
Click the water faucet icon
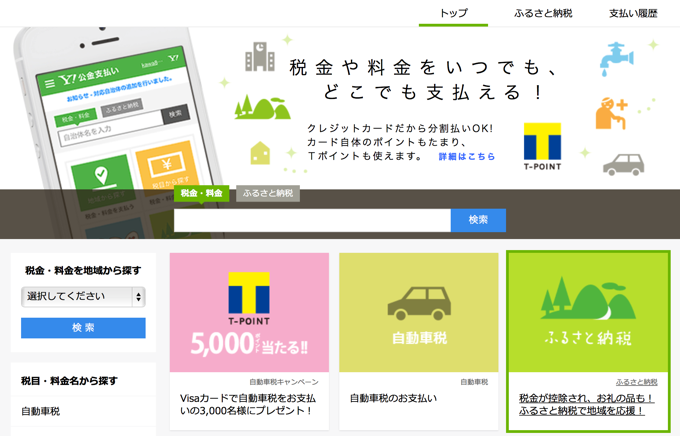coord(616,59)
